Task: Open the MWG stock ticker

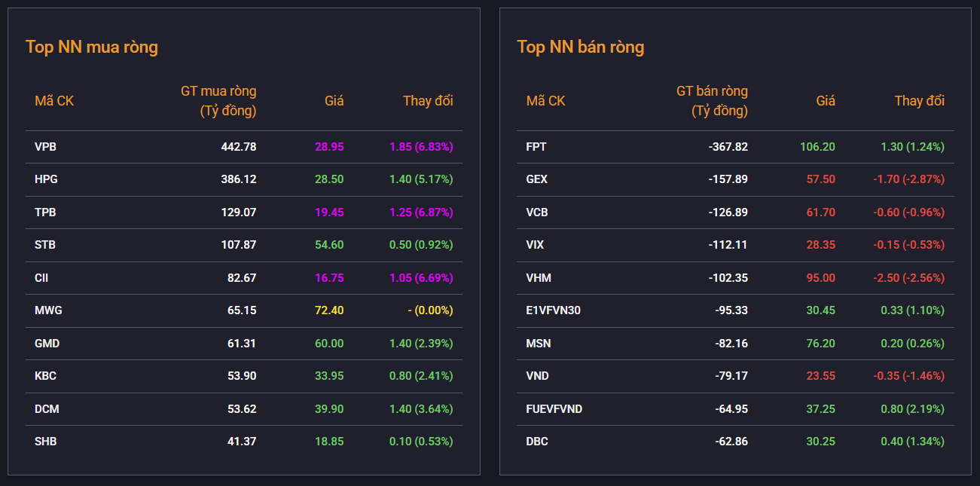Action: [x=47, y=310]
